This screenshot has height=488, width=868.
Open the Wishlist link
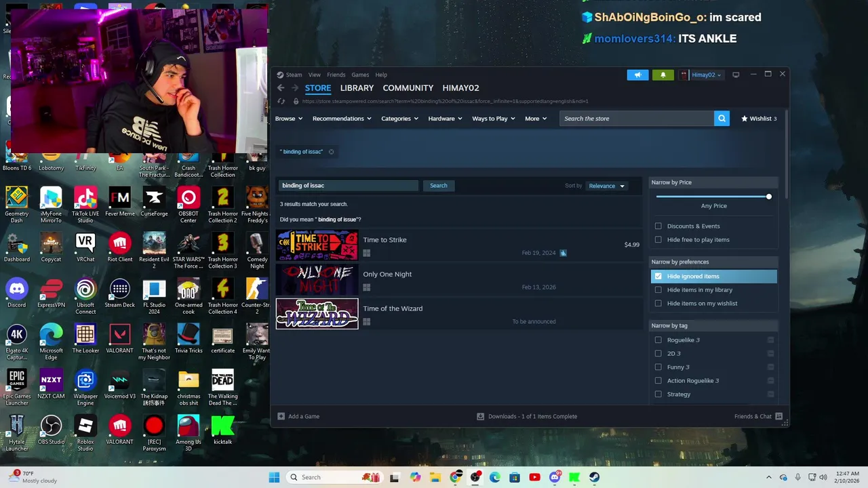coord(759,119)
